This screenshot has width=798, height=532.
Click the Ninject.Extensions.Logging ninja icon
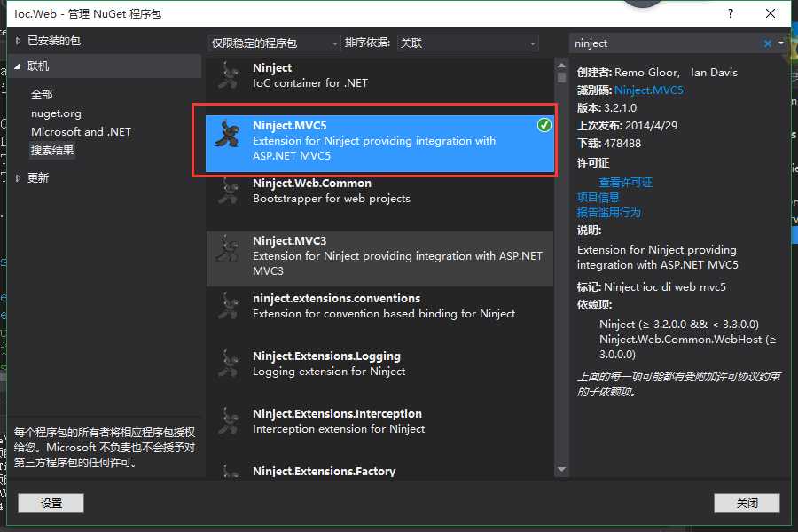(229, 364)
